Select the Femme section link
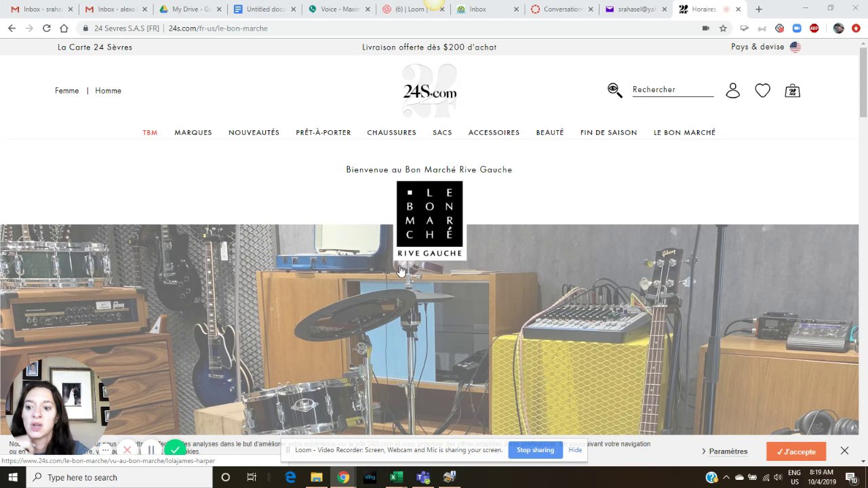 click(x=67, y=91)
